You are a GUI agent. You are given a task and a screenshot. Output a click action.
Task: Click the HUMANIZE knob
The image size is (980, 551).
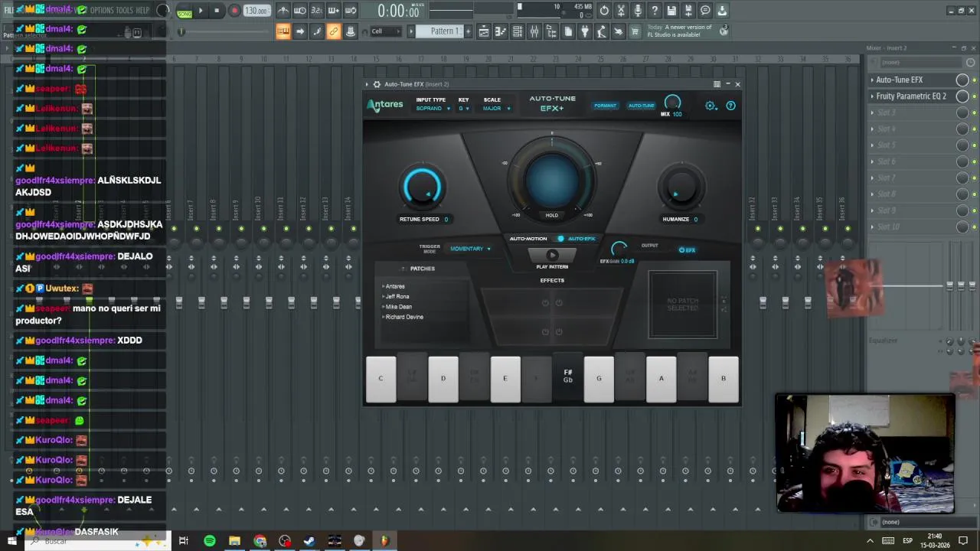680,187
